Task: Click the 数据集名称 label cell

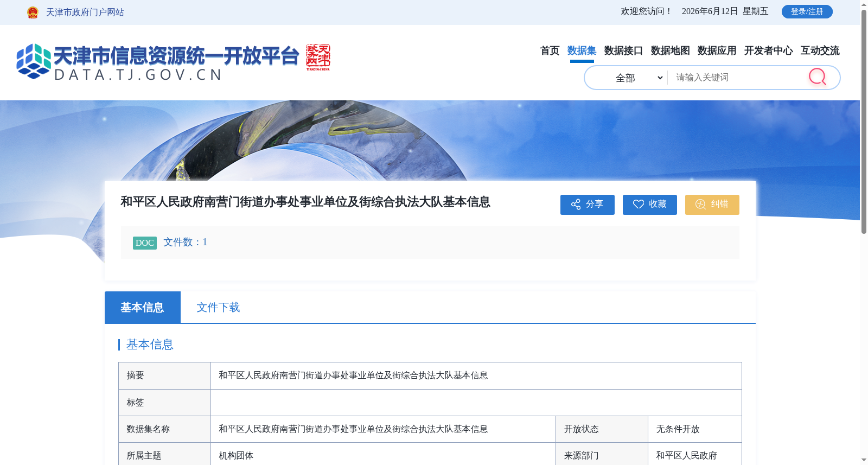Action: tap(164, 429)
